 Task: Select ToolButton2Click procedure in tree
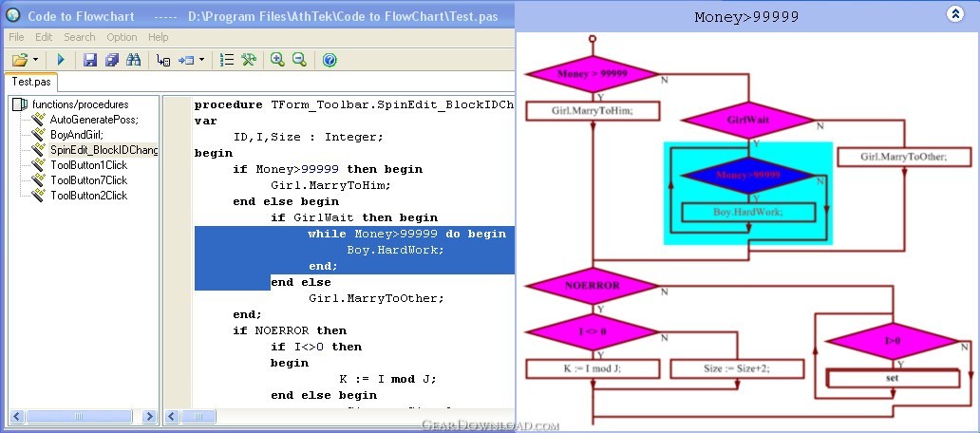tap(88, 195)
